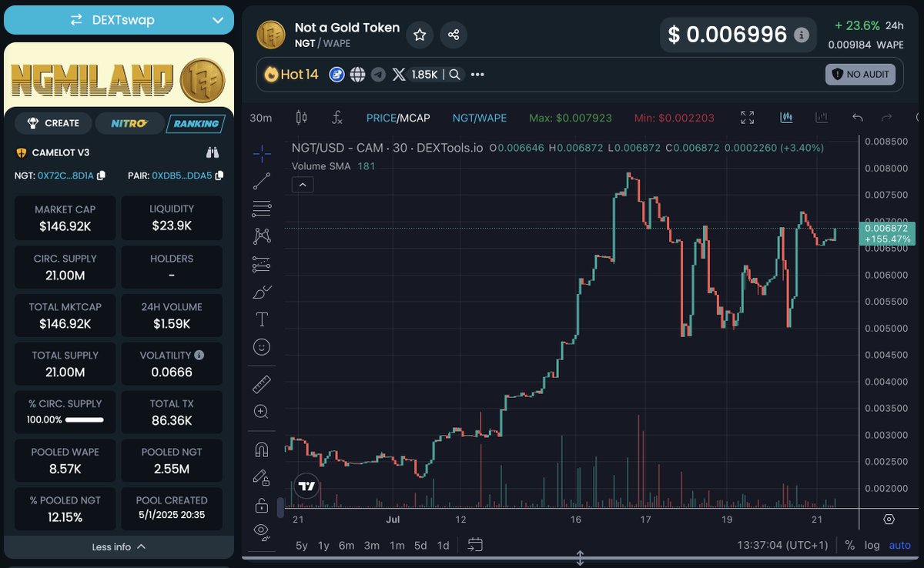
Task: Open the token website globe icon
Action: point(357,75)
